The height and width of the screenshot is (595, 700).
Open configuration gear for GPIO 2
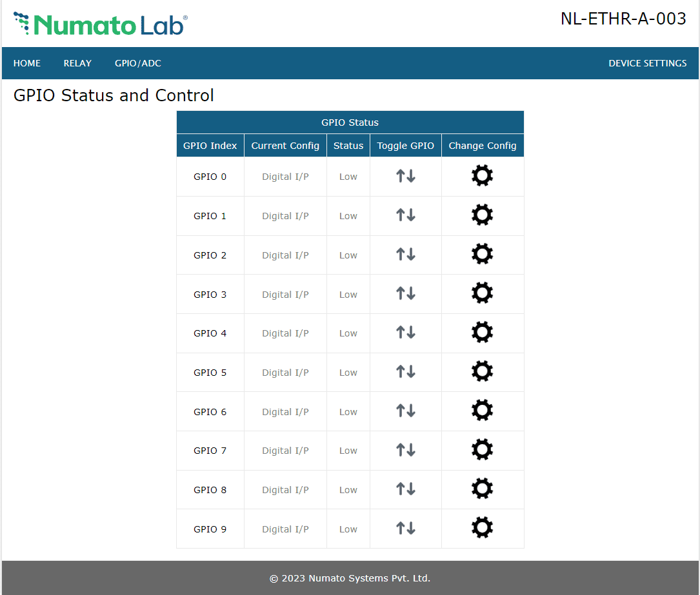[482, 254]
